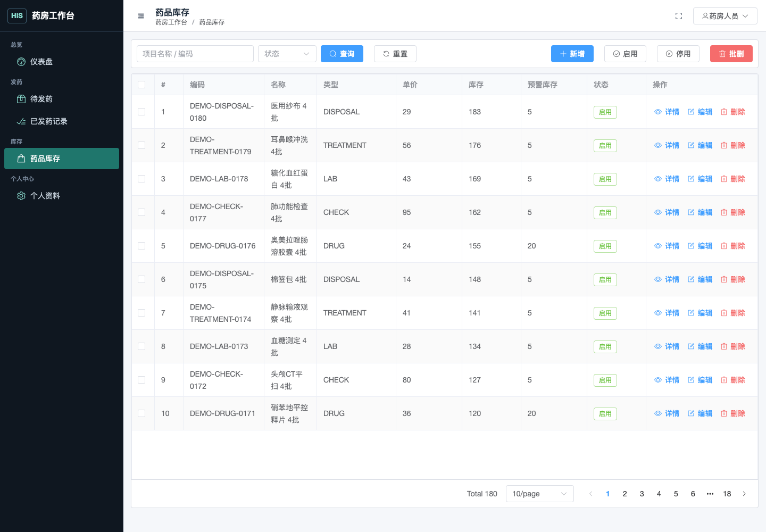Click the 重置 reset button
The height and width of the screenshot is (532, 766).
pos(395,54)
